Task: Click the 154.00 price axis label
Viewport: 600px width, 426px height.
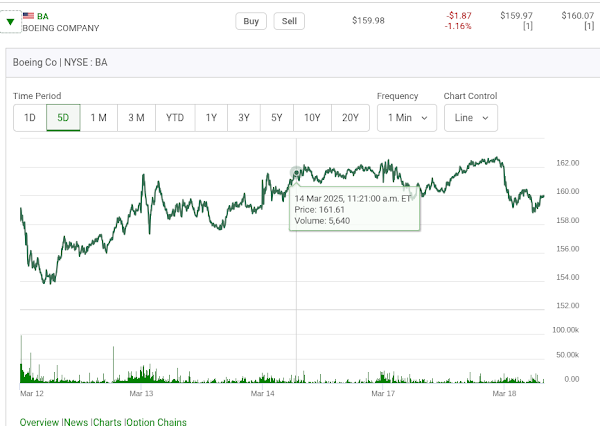Action: [x=567, y=277]
